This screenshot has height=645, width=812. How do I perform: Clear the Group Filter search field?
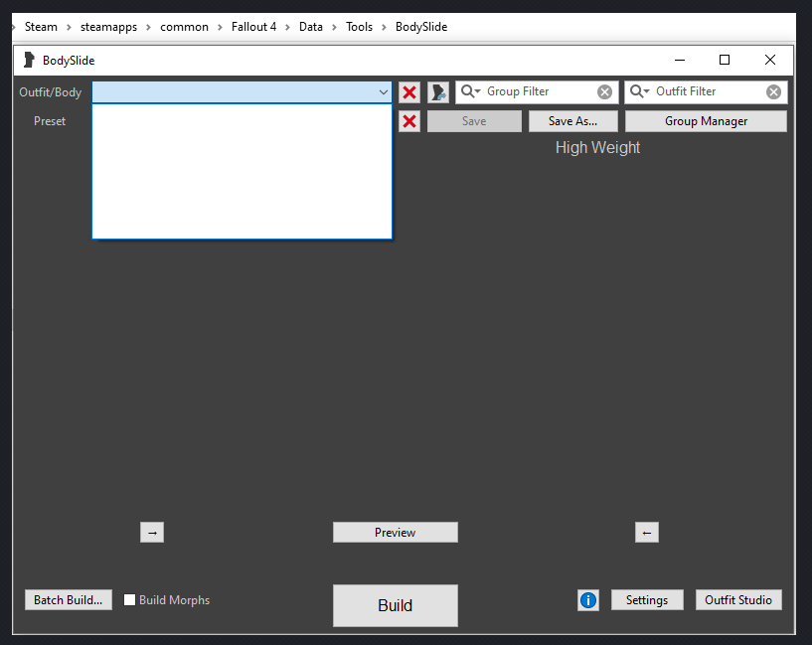pos(604,92)
